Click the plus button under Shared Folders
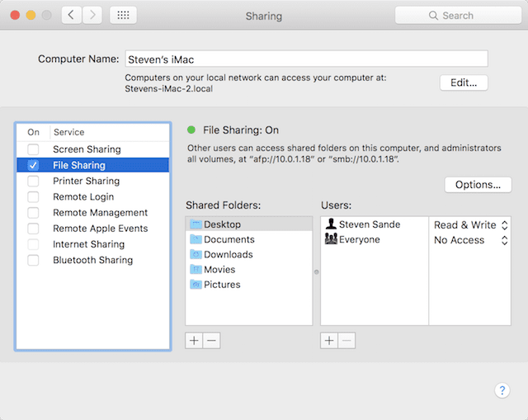This screenshot has height=420, width=528. (194, 341)
